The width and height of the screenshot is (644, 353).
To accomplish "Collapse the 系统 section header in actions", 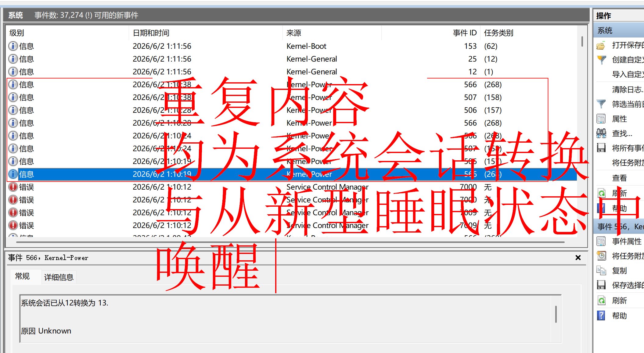I will pyautogui.click(x=619, y=30).
